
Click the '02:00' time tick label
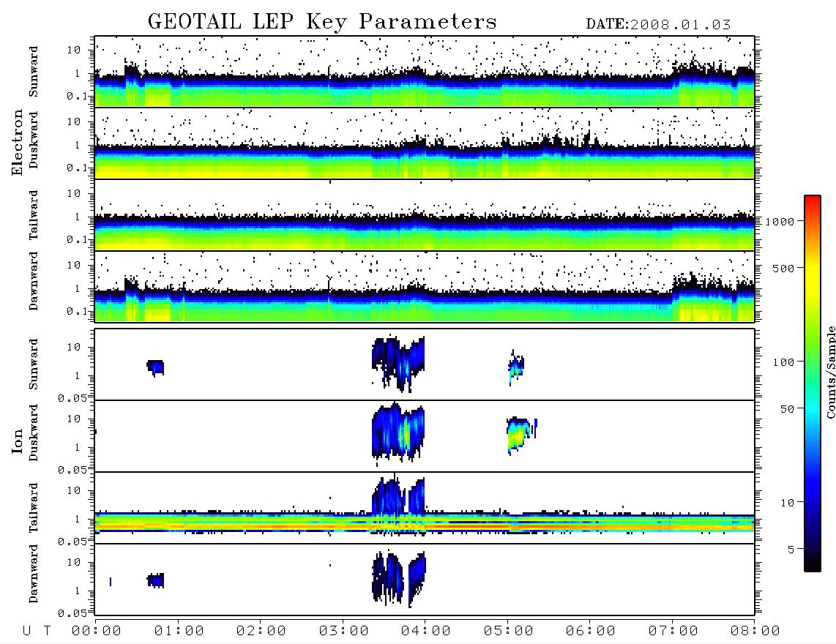pyautogui.click(x=261, y=632)
